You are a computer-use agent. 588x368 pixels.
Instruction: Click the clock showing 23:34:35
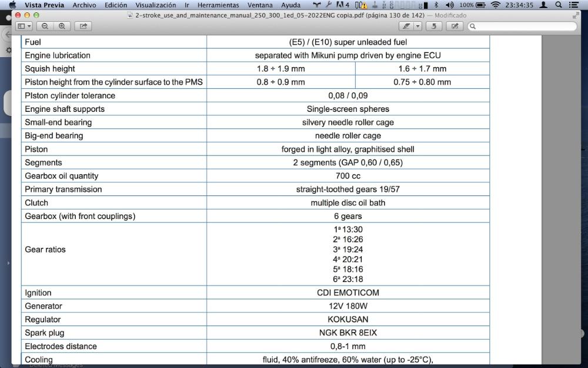click(x=519, y=5)
